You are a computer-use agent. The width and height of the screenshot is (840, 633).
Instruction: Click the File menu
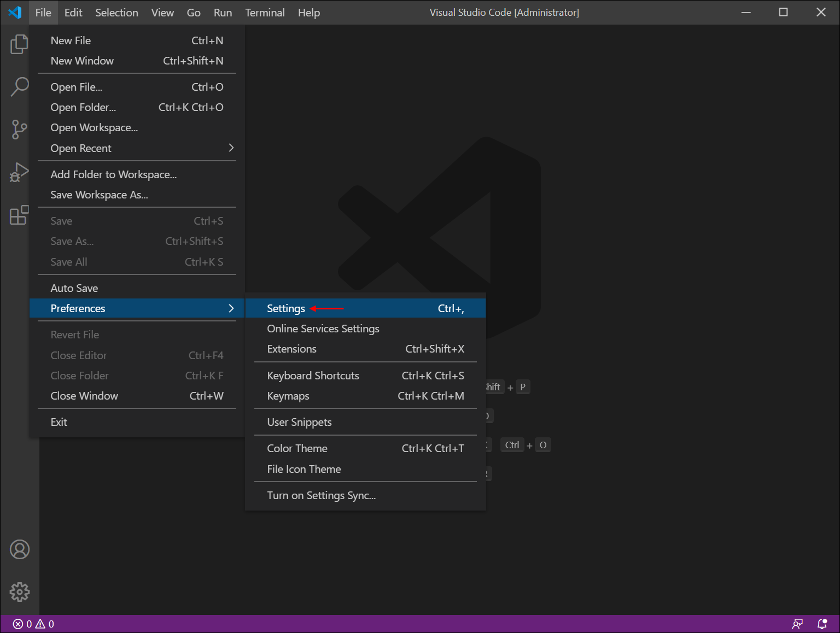[x=43, y=13]
